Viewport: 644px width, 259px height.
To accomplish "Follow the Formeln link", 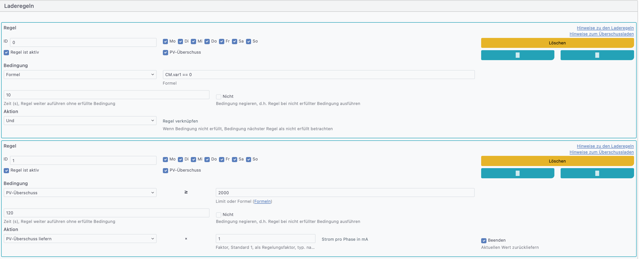I will click(x=262, y=201).
